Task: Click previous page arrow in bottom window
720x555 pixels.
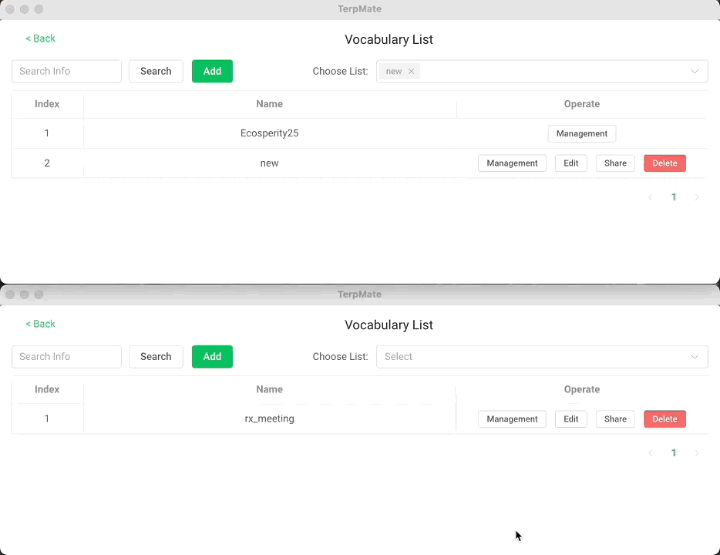Action: pyautogui.click(x=650, y=453)
